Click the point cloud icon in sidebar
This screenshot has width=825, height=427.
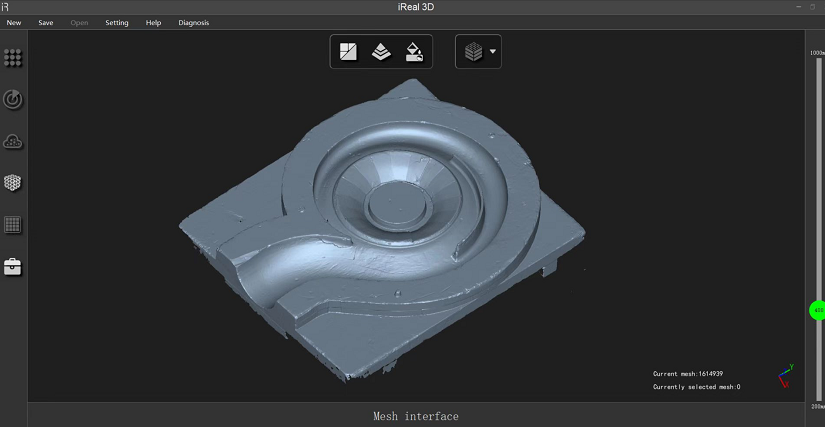[x=13, y=141]
